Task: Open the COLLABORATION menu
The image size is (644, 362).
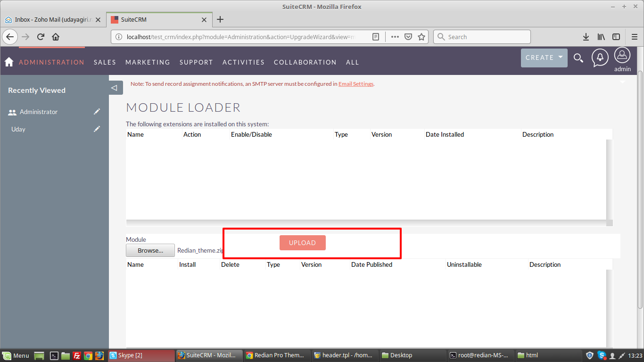Action: point(305,62)
